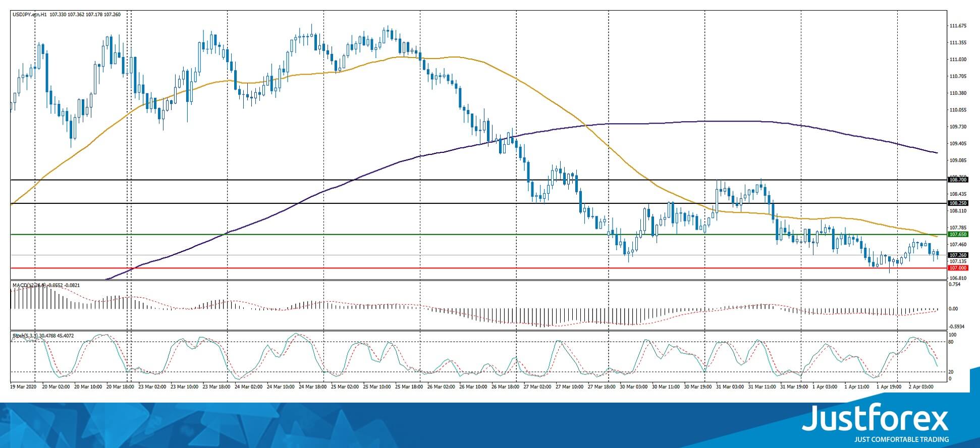
Task: Click the 110.055 price axis value
Action: point(958,110)
